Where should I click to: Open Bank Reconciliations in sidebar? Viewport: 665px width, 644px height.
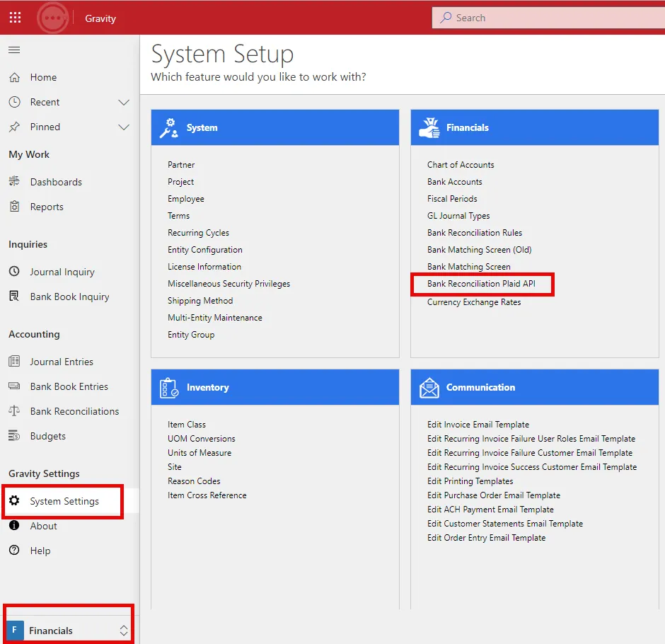coord(75,411)
